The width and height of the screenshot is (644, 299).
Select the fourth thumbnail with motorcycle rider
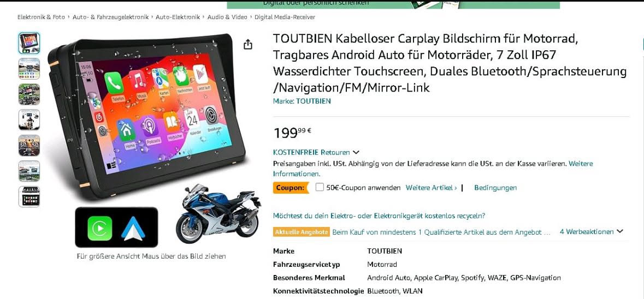(29, 120)
